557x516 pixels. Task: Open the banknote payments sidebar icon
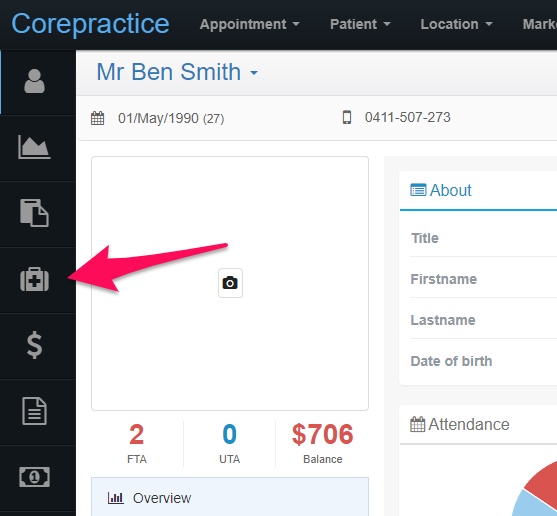(34, 477)
